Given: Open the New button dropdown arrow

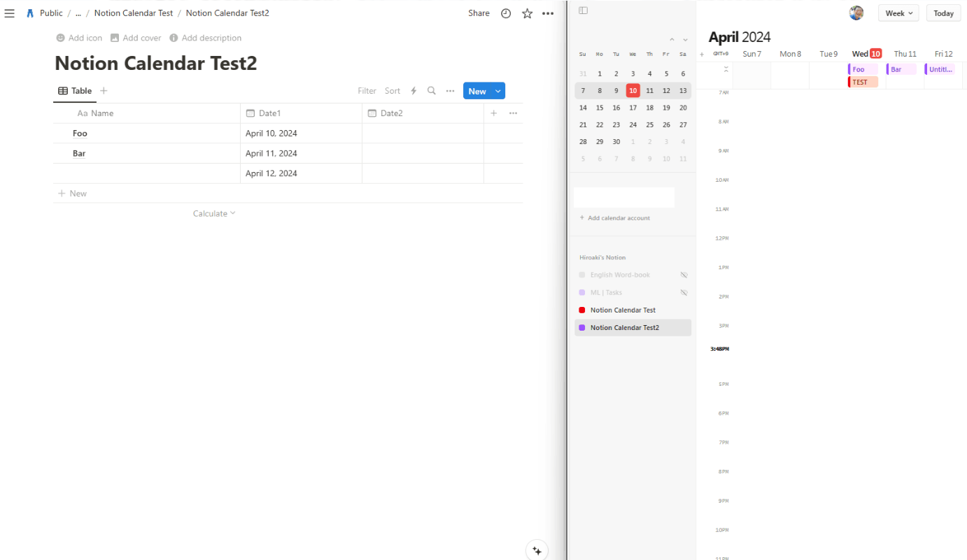Looking at the screenshot, I should (x=497, y=91).
